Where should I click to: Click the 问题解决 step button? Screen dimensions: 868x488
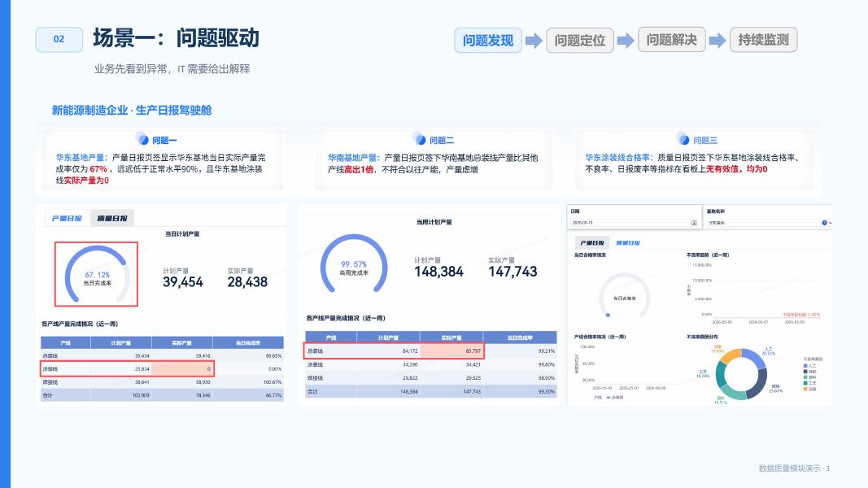(671, 40)
